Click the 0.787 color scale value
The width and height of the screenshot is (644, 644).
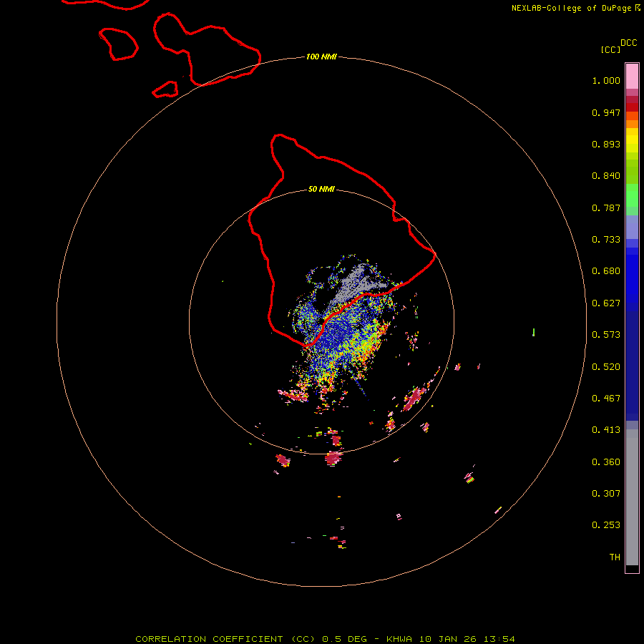(x=606, y=208)
